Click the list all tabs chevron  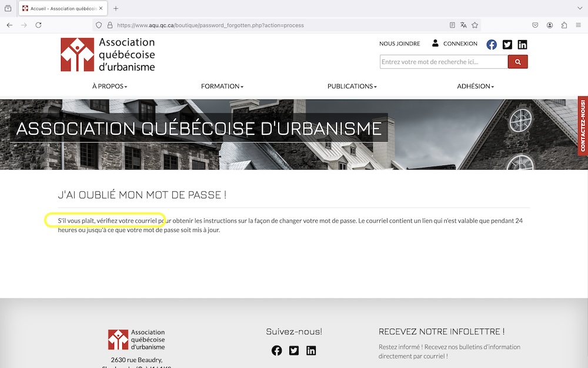[580, 8]
